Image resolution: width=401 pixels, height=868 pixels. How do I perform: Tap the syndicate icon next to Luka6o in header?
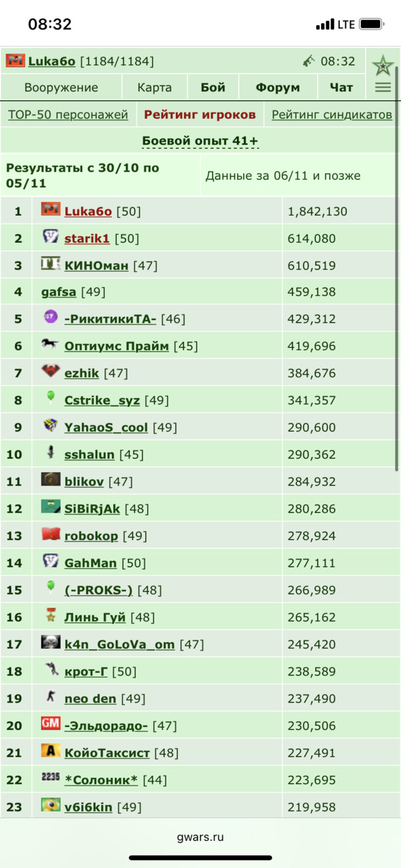16,61
